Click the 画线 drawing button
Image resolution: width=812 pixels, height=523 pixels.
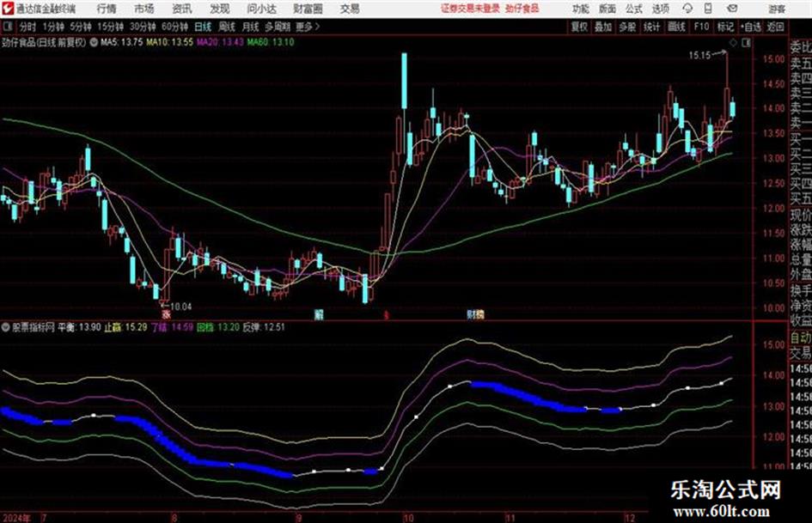pyautogui.click(x=676, y=27)
